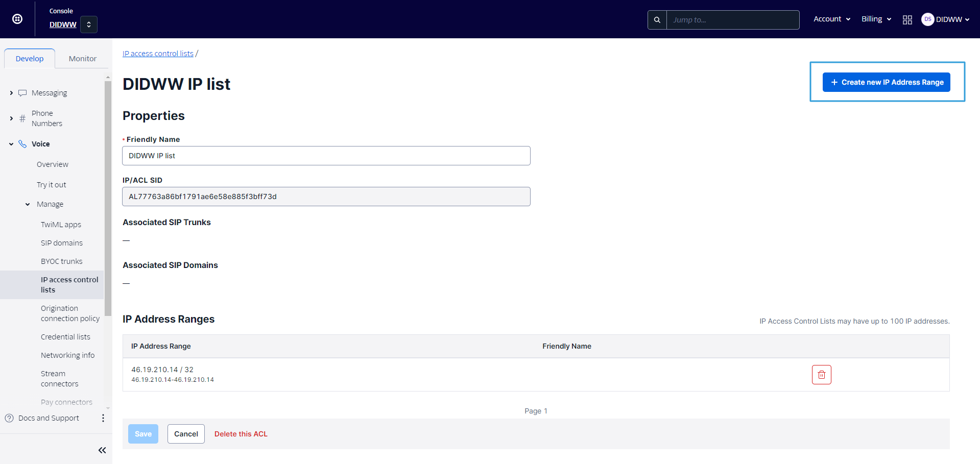Click the Phone Numbers hash icon

coord(22,118)
